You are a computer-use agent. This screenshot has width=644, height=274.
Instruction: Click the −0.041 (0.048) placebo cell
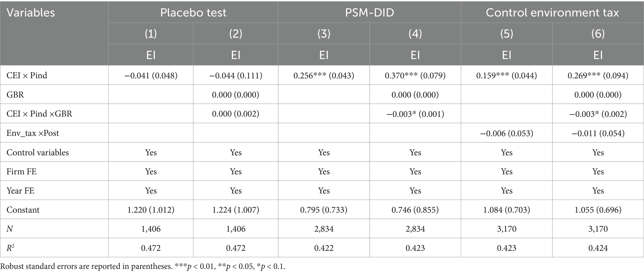click(151, 75)
